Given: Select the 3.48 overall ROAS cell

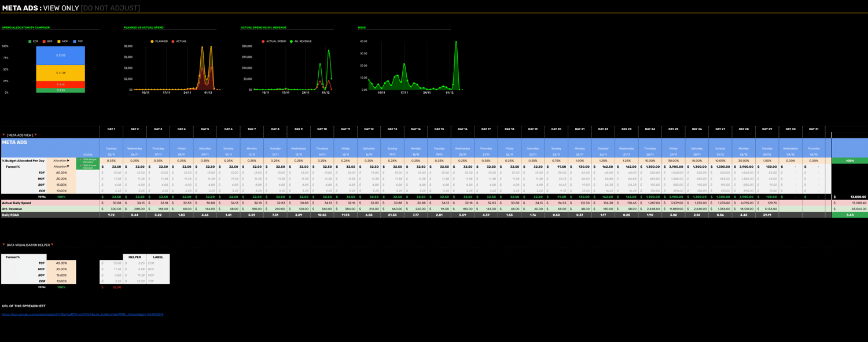Looking at the screenshot, I should pos(850,215).
